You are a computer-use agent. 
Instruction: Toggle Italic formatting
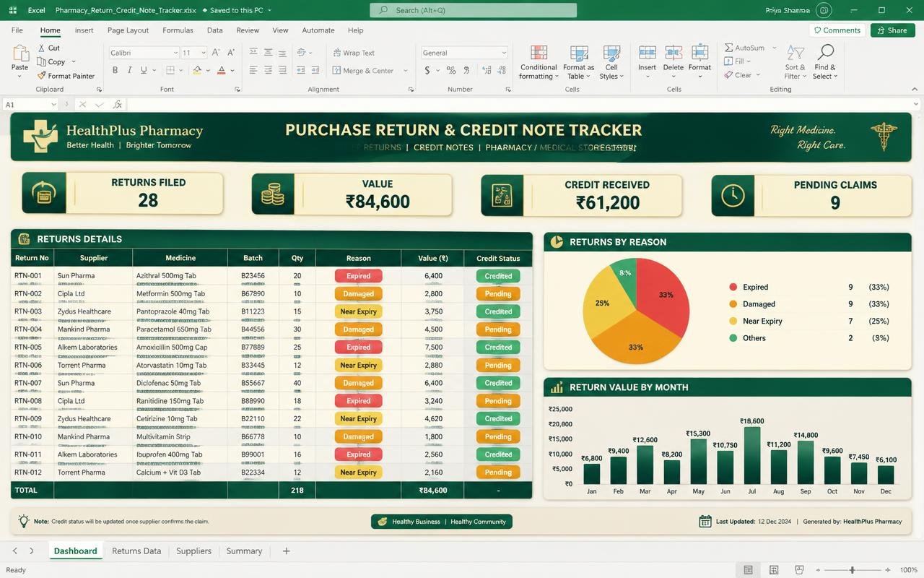[x=129, y=70]
